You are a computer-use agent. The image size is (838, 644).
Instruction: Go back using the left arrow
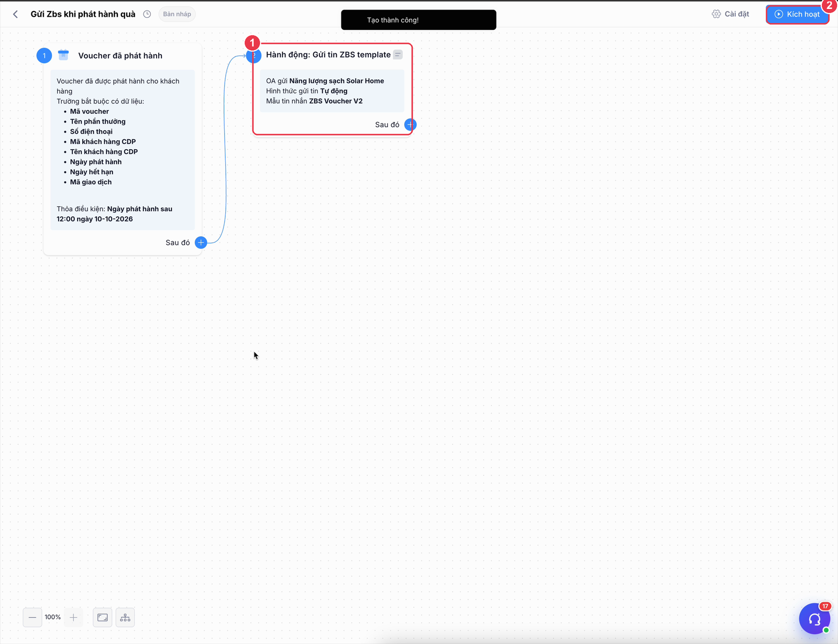click(x=15, y=14)
